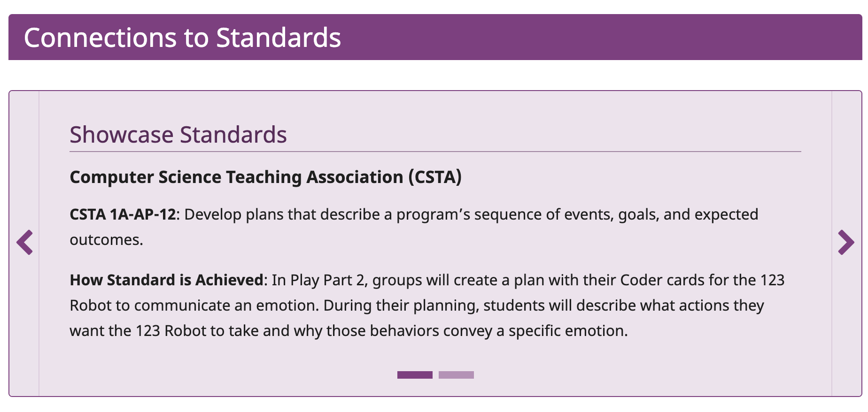Select the Showcase Standards section heading
Image resolution: width=868 pixels, height=412 pixels.
click(x=178, y=135)
